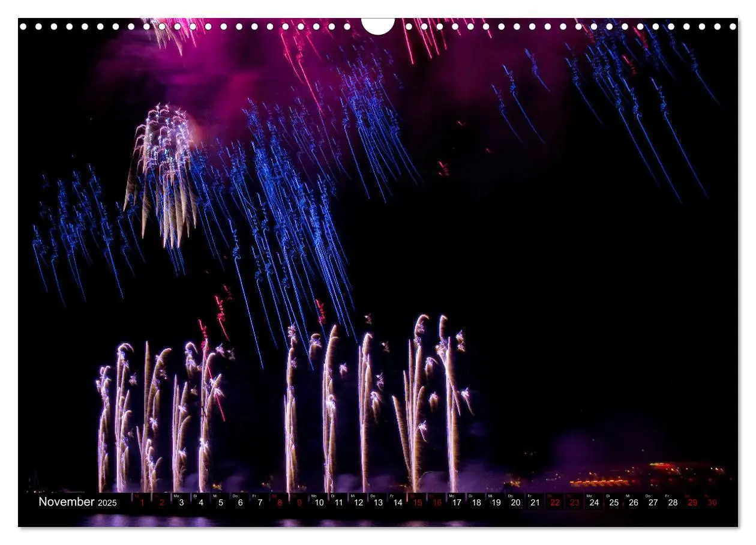Select red date 22 in the calendar strip
The image size is (756, 545).
tap(555, 502)
